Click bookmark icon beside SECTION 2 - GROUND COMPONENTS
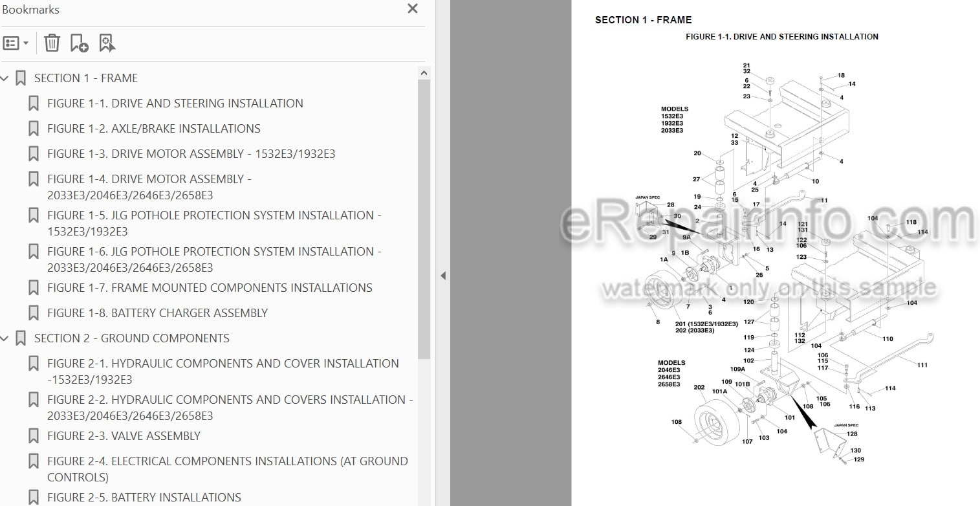 click(21, 338)
